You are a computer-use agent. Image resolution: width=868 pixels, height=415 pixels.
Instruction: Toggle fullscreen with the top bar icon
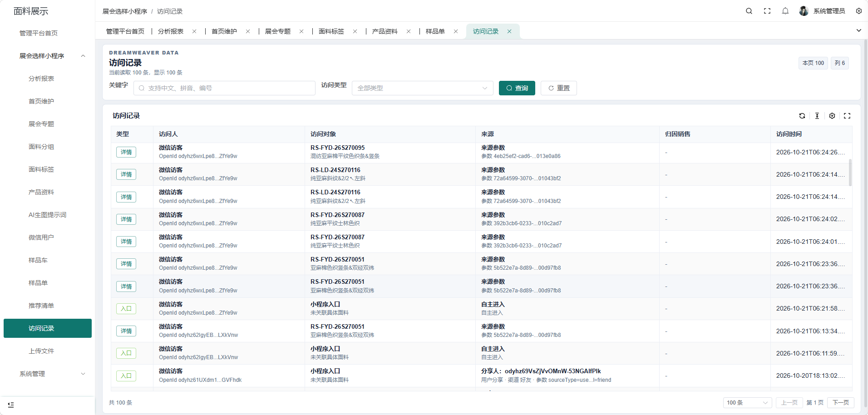pos(767,11)
